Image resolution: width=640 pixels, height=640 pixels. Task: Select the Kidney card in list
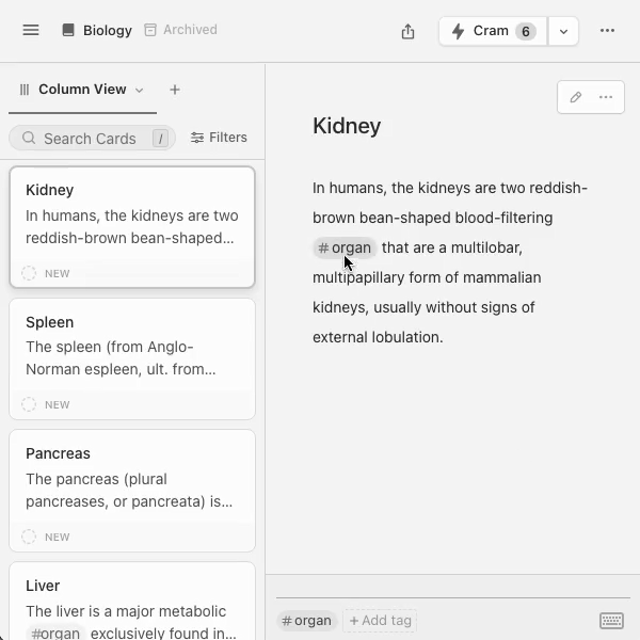pos(132,227)
